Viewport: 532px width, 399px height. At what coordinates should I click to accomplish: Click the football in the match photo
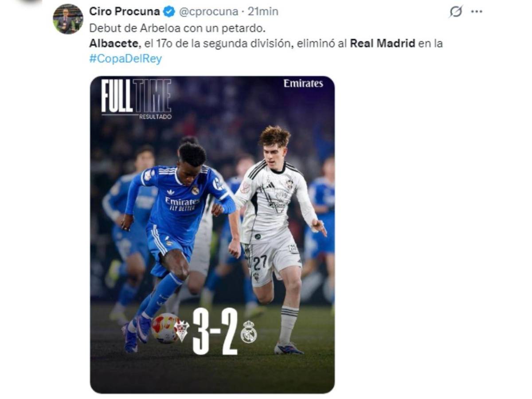tap(164, 329)
